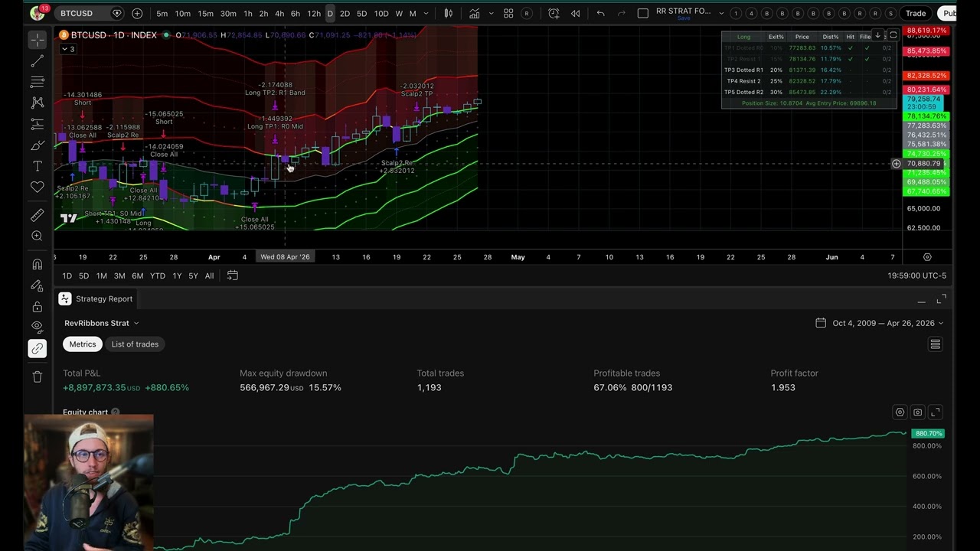This screenshot has width=980, height=551.
Task: Open the forecasting and measurement tools
Action: (37, 124)
